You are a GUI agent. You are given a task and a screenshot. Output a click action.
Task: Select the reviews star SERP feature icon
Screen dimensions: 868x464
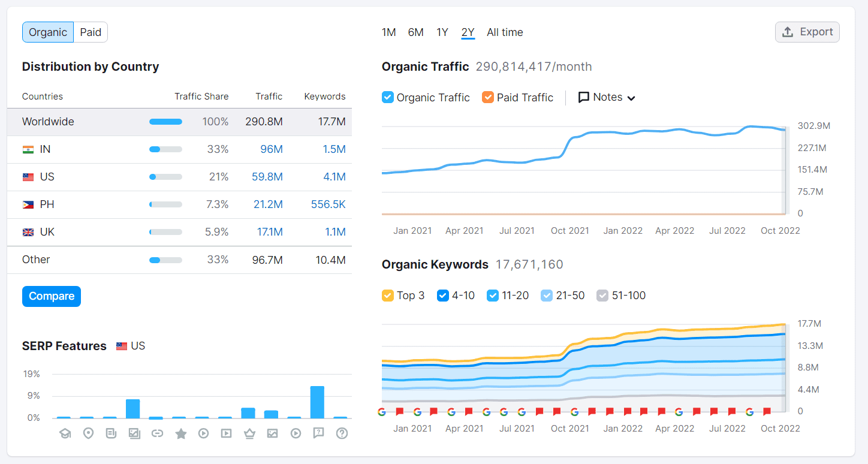click(x=180, y=433)
